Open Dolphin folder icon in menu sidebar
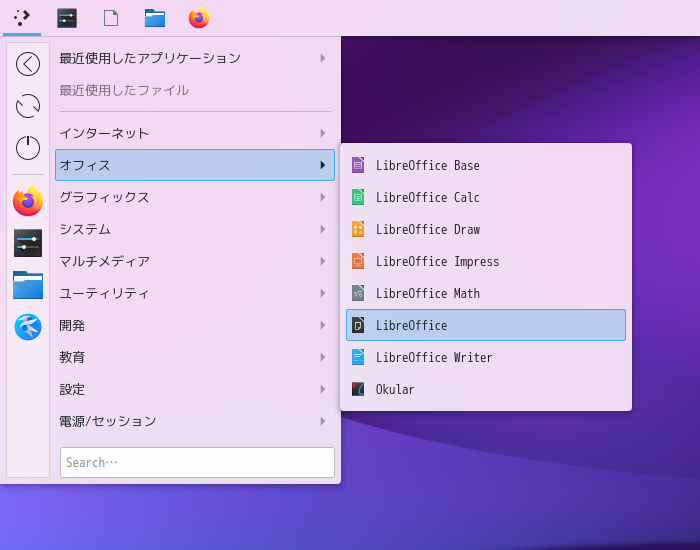The image size is (700, 550). tap(28, 285)
